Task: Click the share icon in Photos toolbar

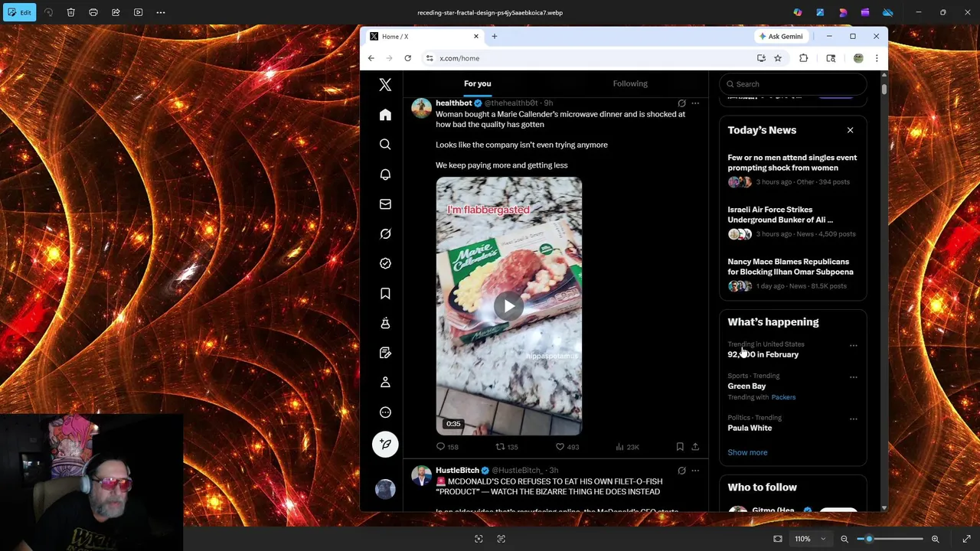Action: (116, 12)
